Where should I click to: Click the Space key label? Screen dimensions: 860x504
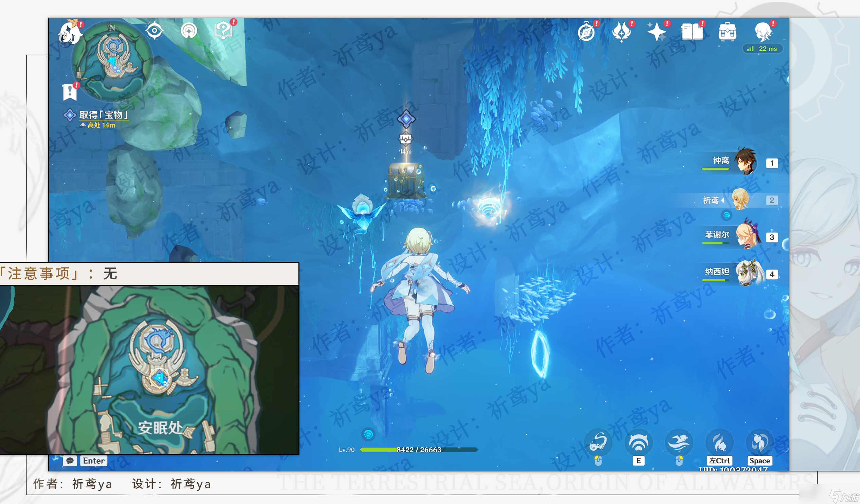click(760, 461)
